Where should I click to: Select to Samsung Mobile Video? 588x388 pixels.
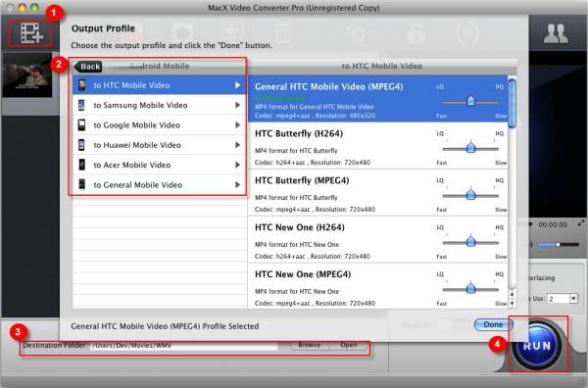tap(160, 105)
